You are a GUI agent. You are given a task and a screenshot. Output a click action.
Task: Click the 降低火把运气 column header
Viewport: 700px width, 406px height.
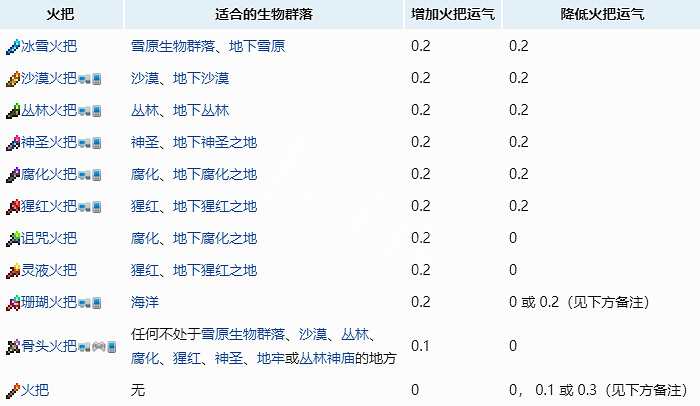click(601, 14)
